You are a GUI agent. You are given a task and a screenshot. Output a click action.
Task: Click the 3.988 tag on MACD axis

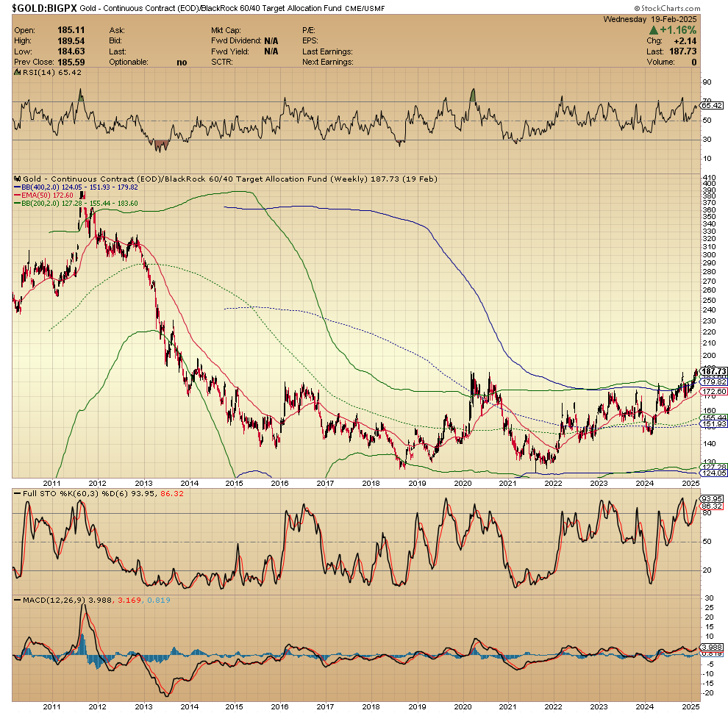tap(713, 648)
